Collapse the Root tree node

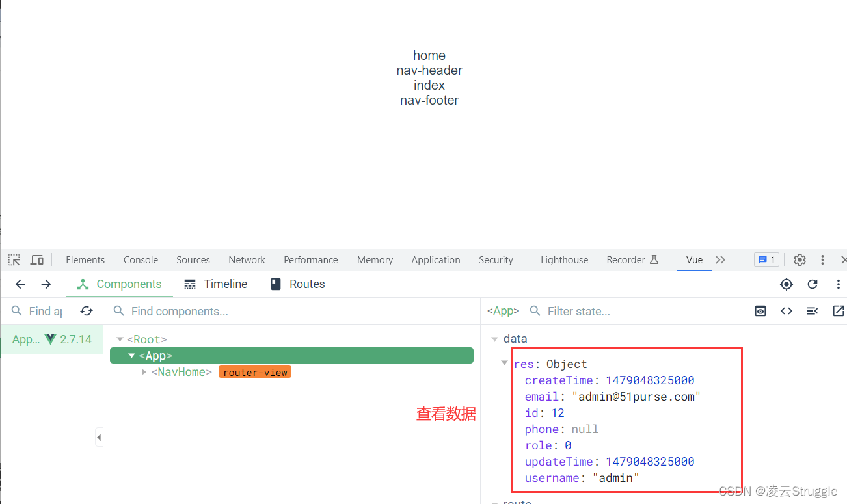coord(120,339)
